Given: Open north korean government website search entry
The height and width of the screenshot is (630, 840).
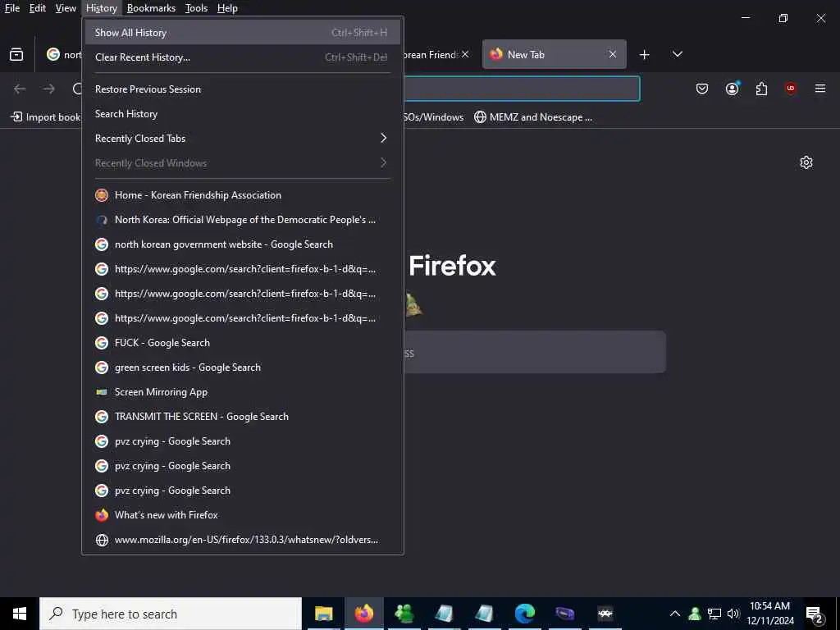Looking at the screenshot, I should tap(242, 244).
